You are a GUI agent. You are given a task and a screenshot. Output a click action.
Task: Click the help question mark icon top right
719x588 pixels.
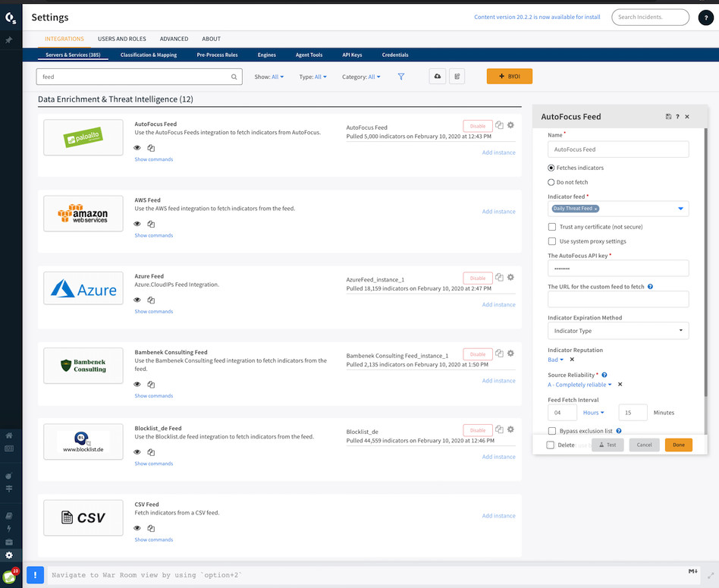[703, 17]
